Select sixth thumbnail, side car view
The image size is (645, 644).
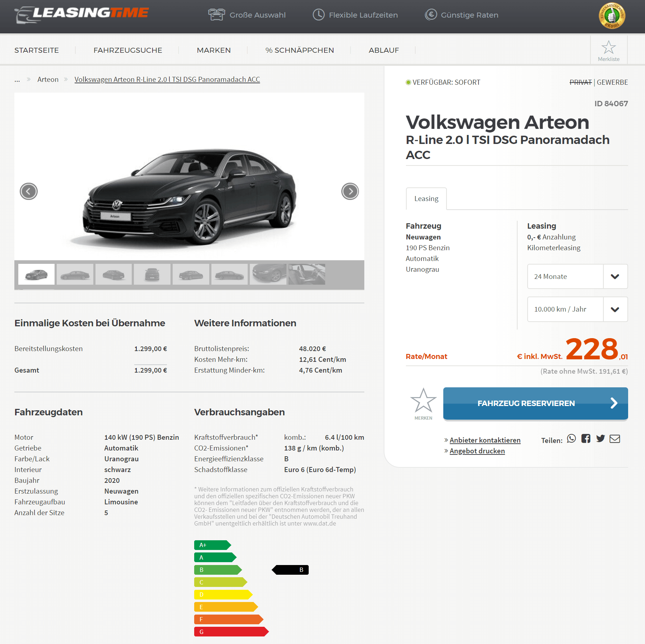pos(229,274)
